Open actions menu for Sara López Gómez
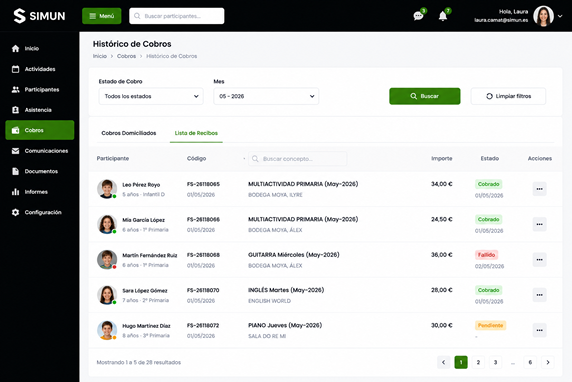Viewport: 572px width, 382px height. coord(540,295)
